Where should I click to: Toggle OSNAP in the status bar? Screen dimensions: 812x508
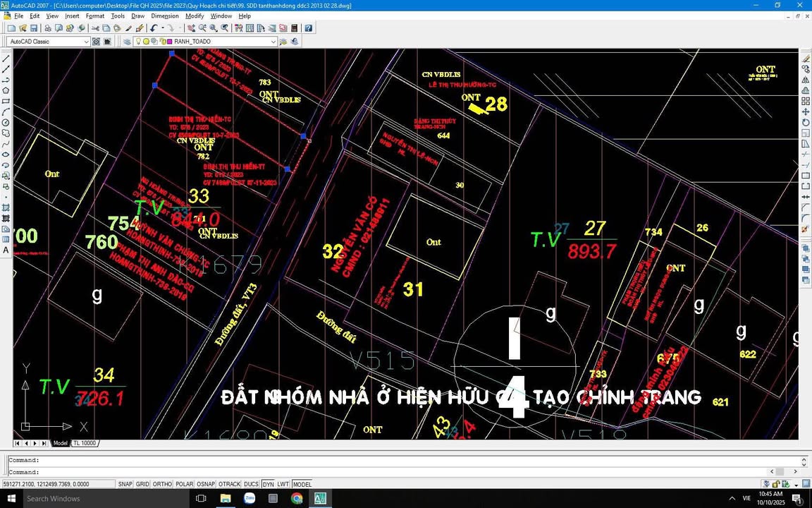point(205,484)
